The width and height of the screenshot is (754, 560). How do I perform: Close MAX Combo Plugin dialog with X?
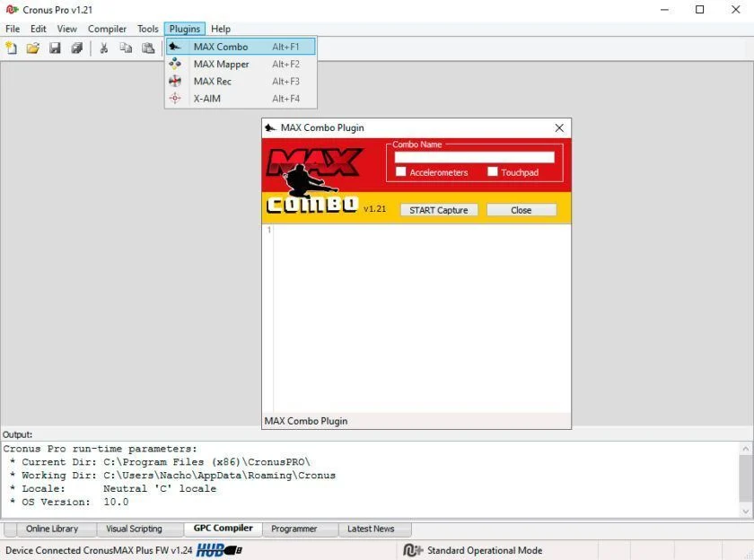(x=559, y=127)
